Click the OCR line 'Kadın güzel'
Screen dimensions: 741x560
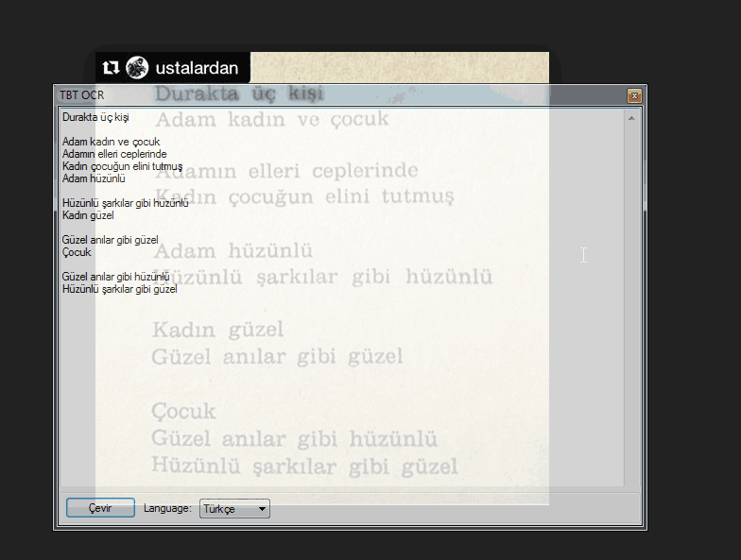tap(88, 215)
